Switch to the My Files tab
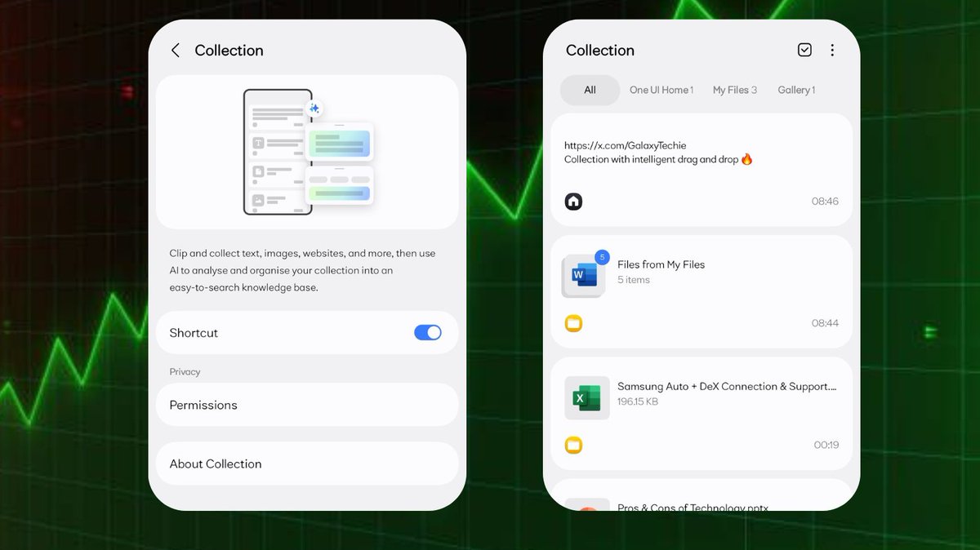 pos(735,90)
